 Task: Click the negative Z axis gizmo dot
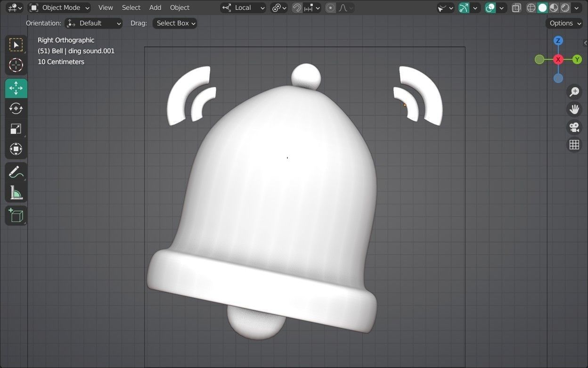(558, 78)
